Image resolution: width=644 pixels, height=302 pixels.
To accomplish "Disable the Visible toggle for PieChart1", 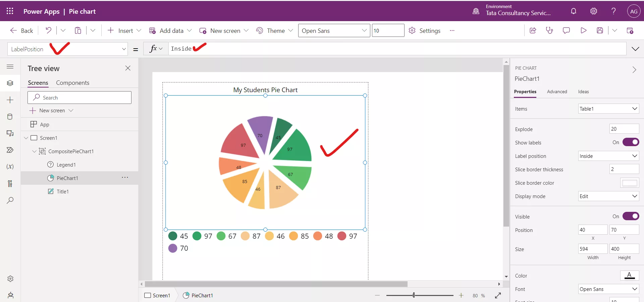I will [x=631, y=216].
